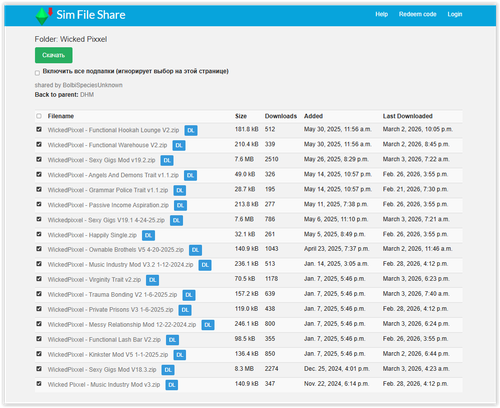The width and height of the screenshot is (500, 408).
Task: Download Functional Hookah Lounge V2 via DL button
Action: pos(191,130)
